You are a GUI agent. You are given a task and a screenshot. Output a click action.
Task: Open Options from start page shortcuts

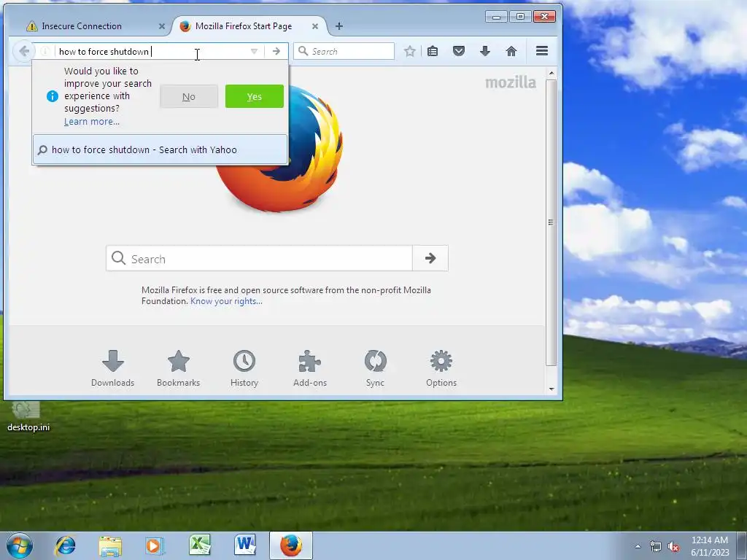[x=441, y=368]
